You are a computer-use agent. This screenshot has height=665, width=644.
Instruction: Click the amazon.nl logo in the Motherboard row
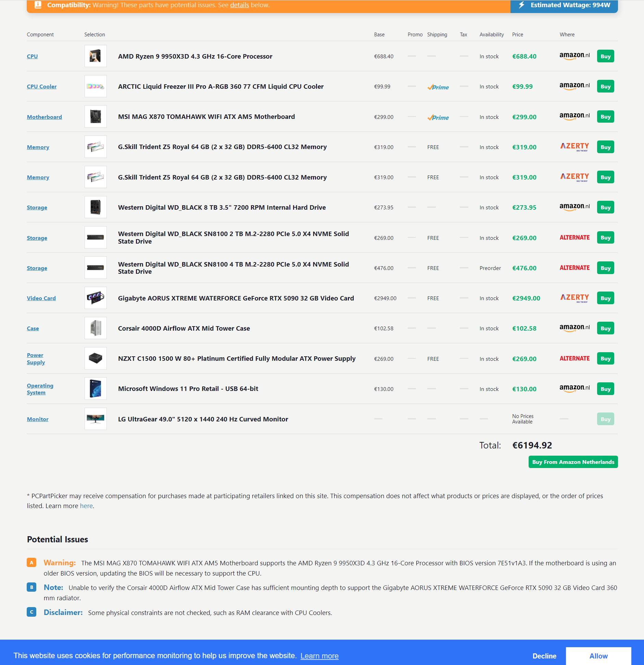point(574,116)
